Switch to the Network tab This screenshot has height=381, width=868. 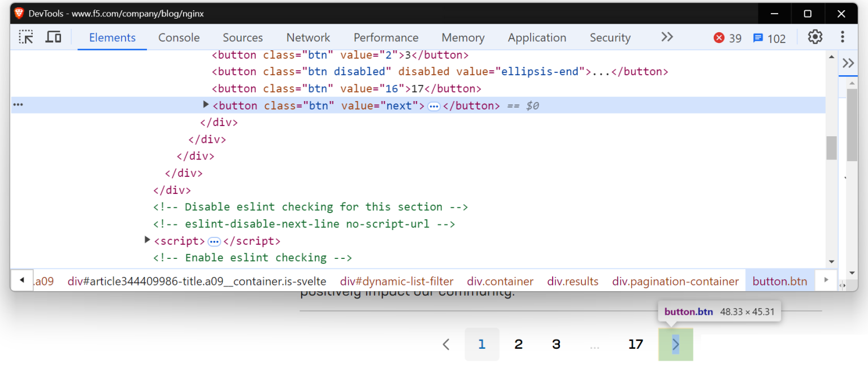[308, 37]
